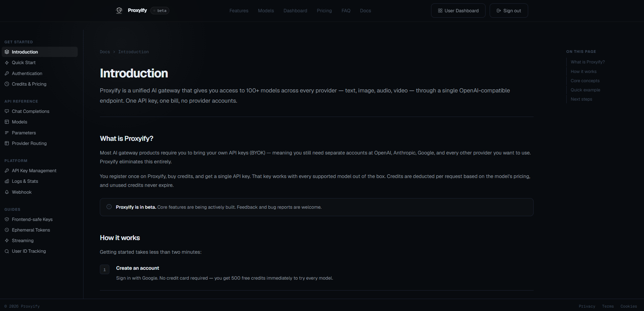This screenshot has height=311, width=644.
Task: Click the Provider Routing layout icon
Action: tap(7, 143)
